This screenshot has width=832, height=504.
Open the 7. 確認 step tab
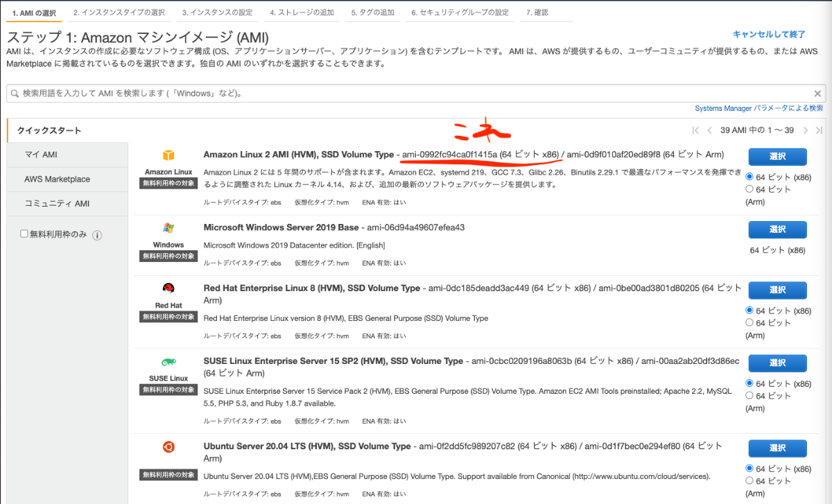click(x=546, y=12)
